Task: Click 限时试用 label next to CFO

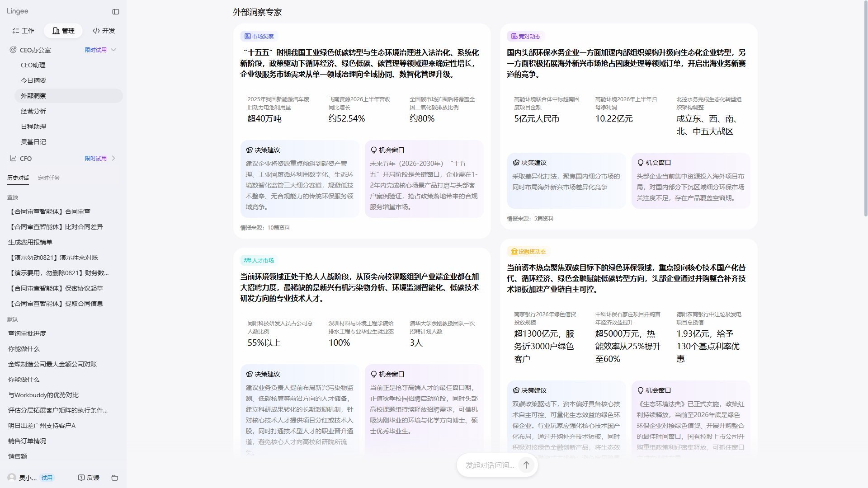Action: click(x=96, y=158)
